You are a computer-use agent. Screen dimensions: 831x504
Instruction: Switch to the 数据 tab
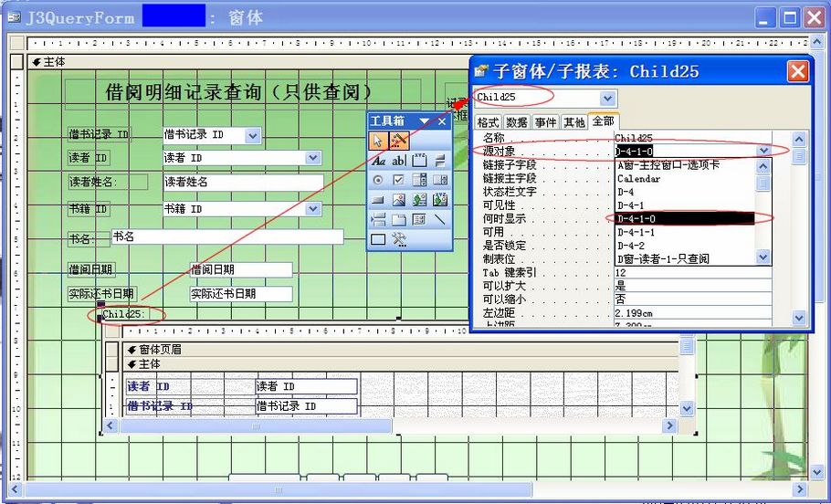[x=516, y=122]
